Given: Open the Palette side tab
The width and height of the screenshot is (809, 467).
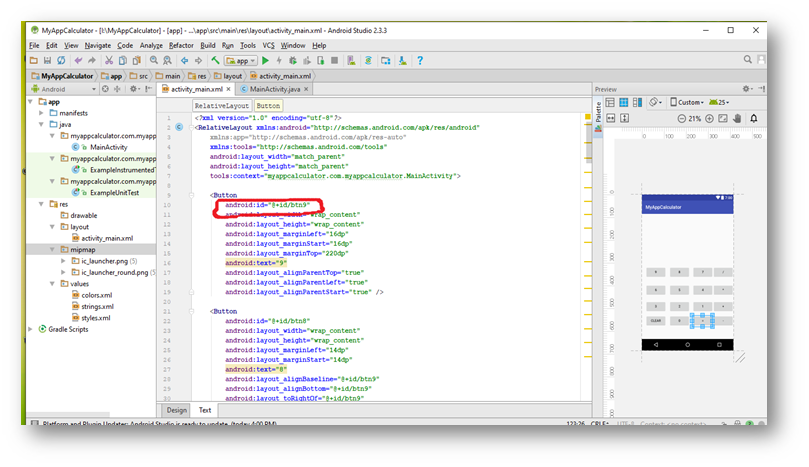Looking at the screenshot, I should coord(598,117).
